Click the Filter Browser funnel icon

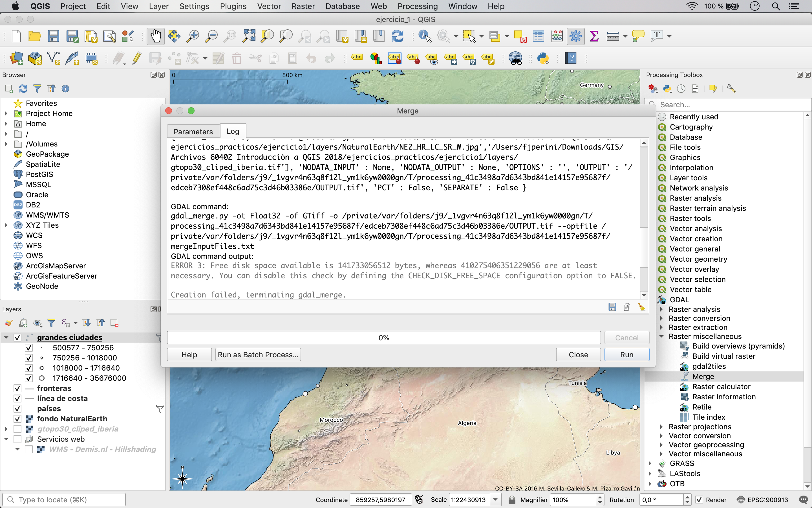37,89
